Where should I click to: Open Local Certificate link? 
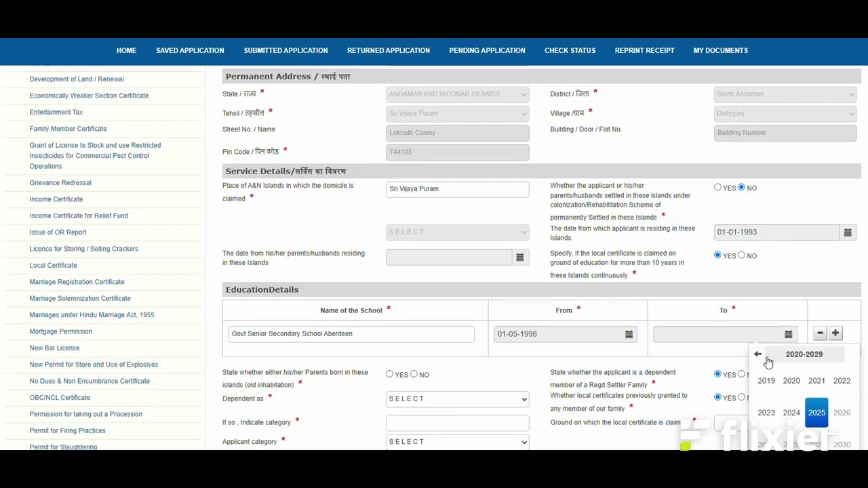click(53, 266)
